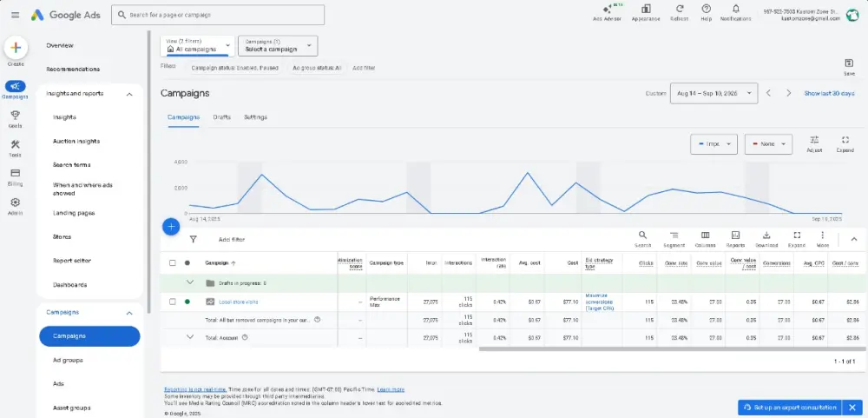Open the Select a campaign dropdown

tap(277, 46)
